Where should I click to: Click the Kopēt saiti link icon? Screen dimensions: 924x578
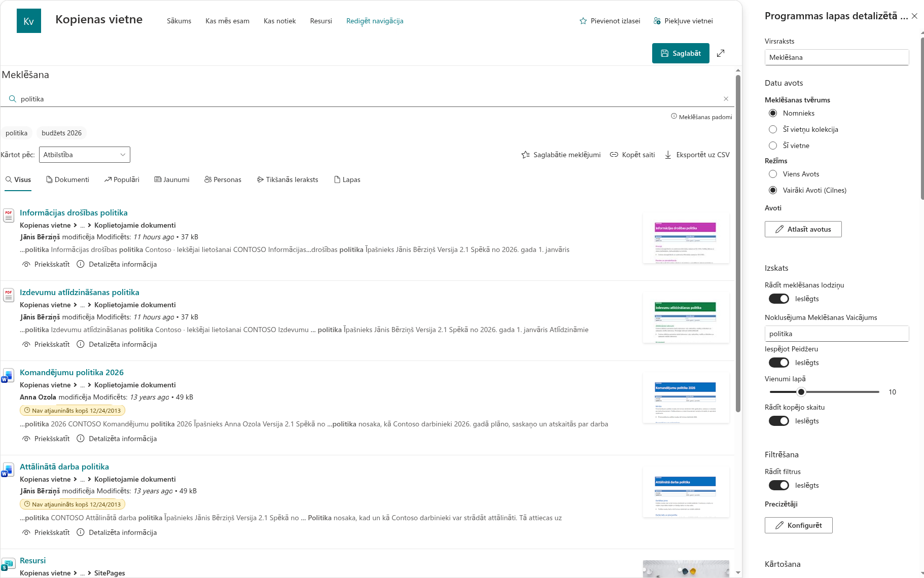614,155
